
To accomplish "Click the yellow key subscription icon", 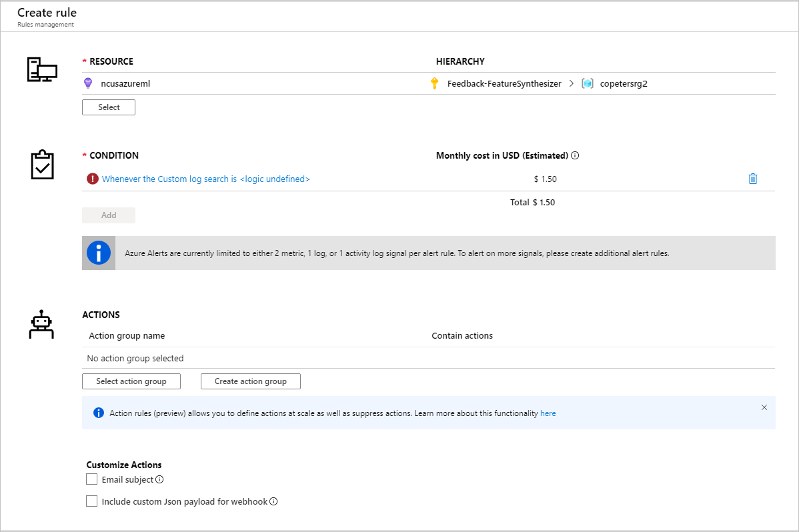I will click(435, 83).
